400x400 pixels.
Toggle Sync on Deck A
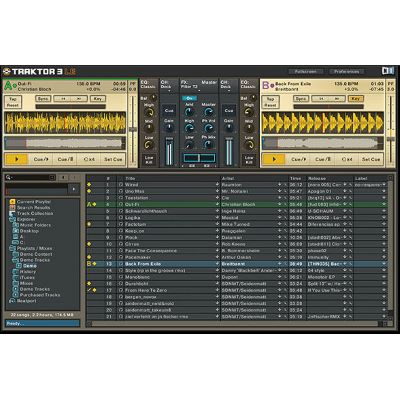pos(43,99)
